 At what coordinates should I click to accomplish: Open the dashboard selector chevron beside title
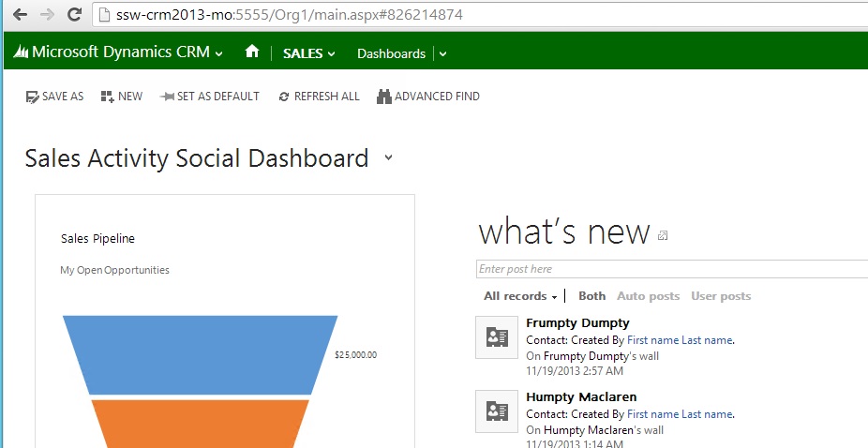[388, 158]
